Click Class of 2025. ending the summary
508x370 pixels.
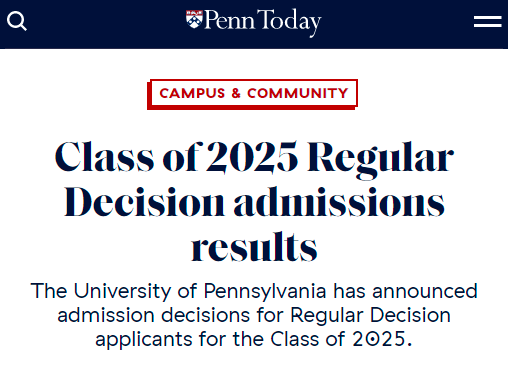[x=341, y=339]
